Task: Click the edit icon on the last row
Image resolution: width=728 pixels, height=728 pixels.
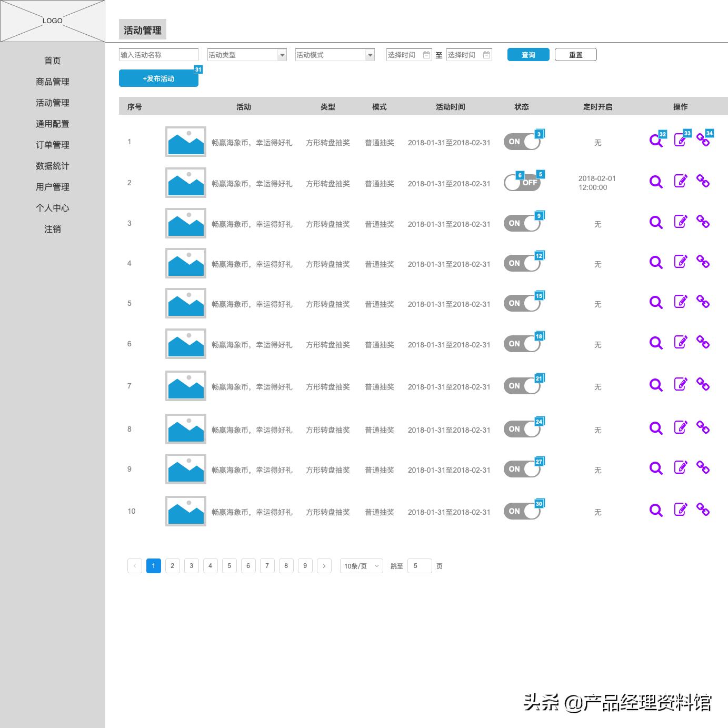Action: pyautogui.click(x=680, y=510)
